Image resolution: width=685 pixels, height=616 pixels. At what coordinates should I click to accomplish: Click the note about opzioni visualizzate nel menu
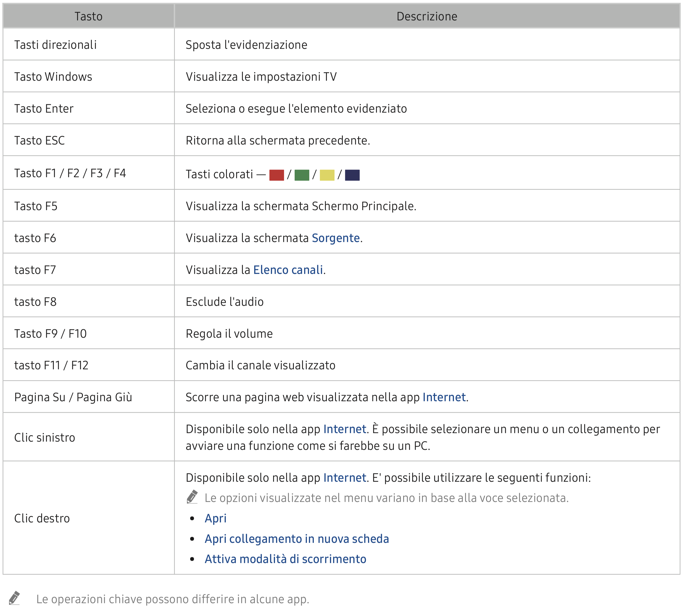point(386,498)
